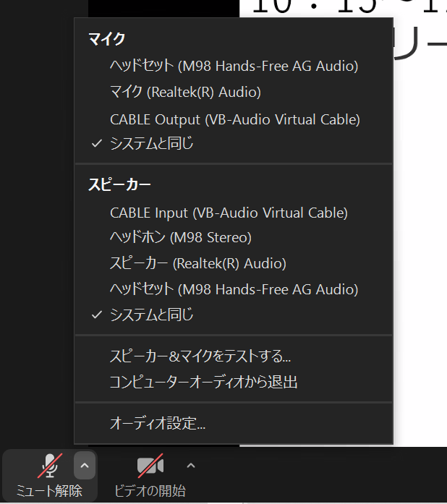Click the ビデオの開始 label
Screen dimensions: 447x504
point(150,491)
